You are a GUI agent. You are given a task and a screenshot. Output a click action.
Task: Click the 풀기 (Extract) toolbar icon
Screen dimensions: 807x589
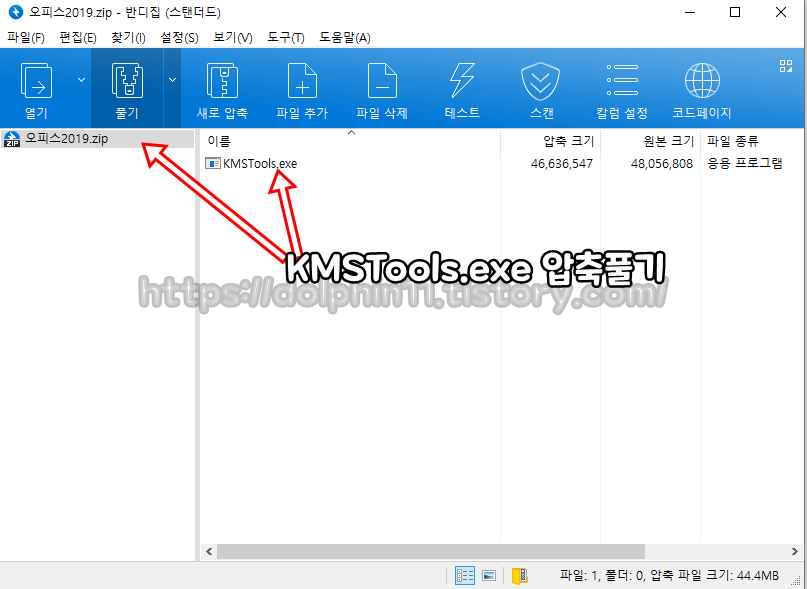point(127,81)
